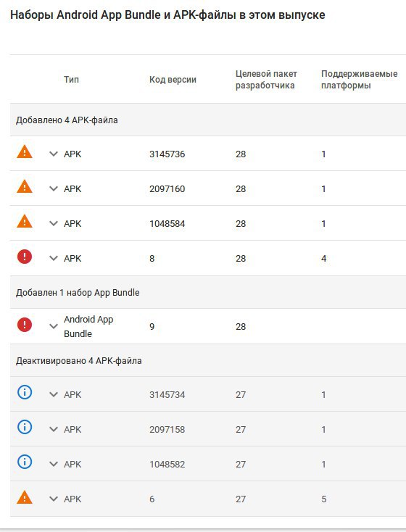Click warning icon for APK 2097160
Image resolution: width=406 pixels, height=532 pixels.
click(x=25, y=187)
